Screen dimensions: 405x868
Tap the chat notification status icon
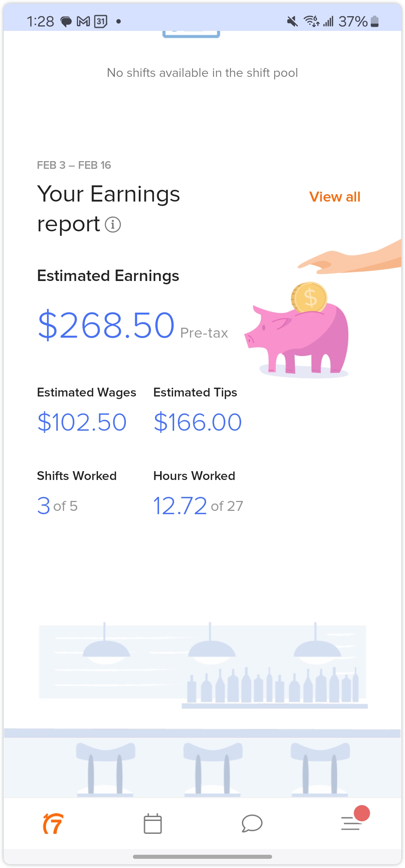click(x=66, y=22)
